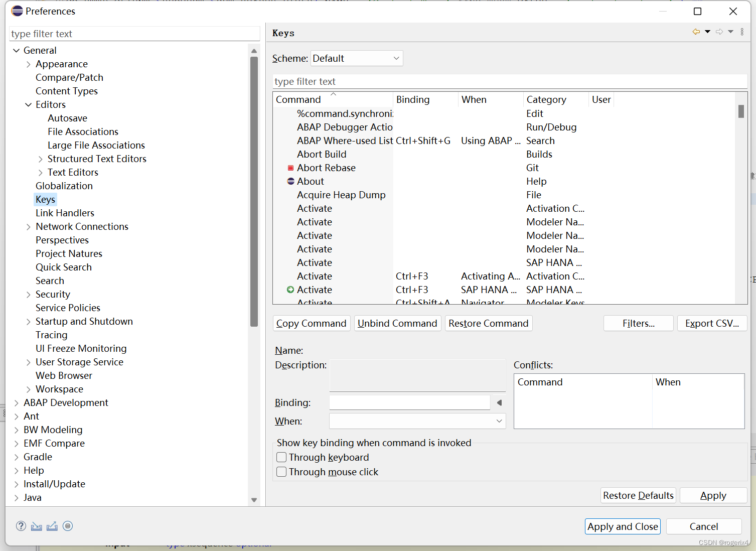Click the Help question mark icon
Image resolution: width=756 pixels, height=551 pixels.
coord(21,526)
